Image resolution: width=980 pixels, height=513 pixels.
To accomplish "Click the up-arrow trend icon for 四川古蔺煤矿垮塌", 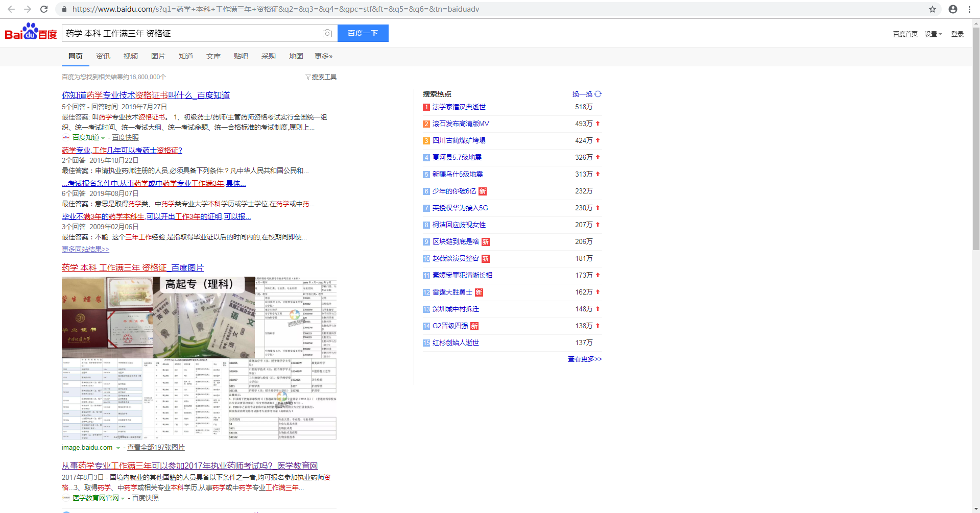I will 597,140.
